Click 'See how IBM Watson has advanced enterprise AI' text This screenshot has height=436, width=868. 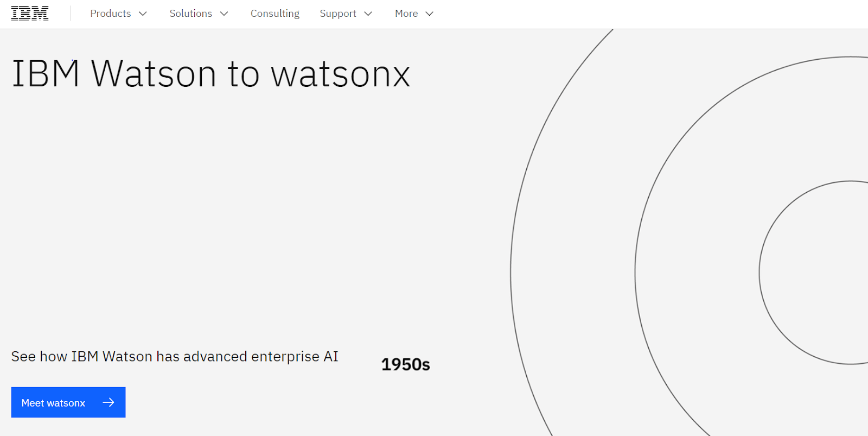tap(175, 356)
